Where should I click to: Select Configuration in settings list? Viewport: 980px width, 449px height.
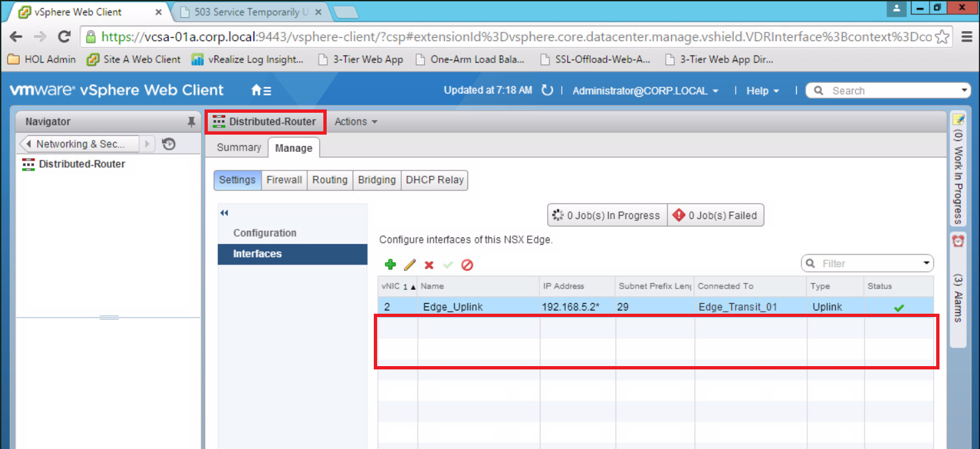292,233
